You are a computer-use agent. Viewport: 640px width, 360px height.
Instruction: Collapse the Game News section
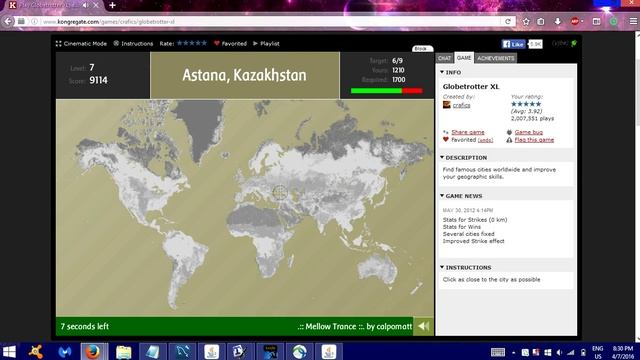(461, 196)
